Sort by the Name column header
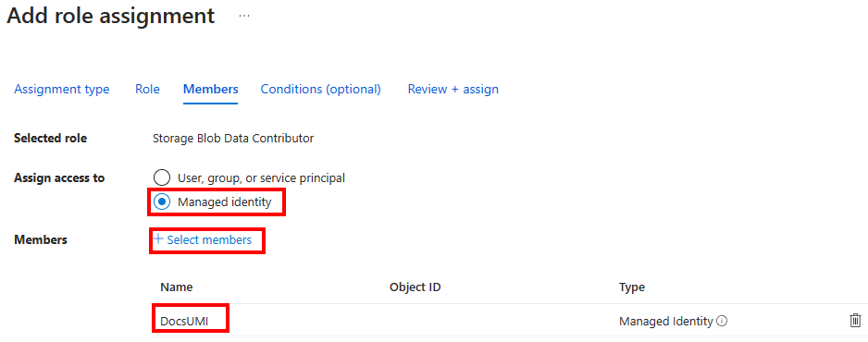The height and width of the screenshot is (342, 868). pyautogui.click(x=176, y=287)
